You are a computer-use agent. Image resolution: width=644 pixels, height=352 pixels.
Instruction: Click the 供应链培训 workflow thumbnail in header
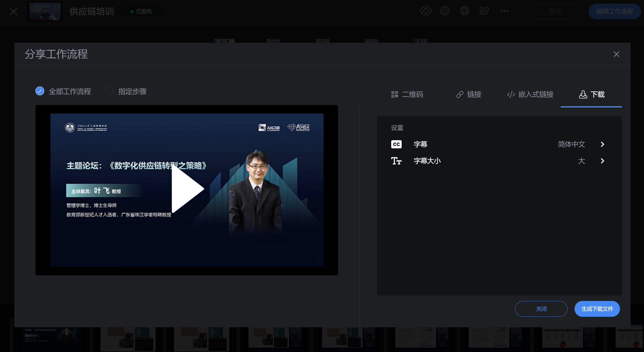pyautogui.click(x=45, y=11)
